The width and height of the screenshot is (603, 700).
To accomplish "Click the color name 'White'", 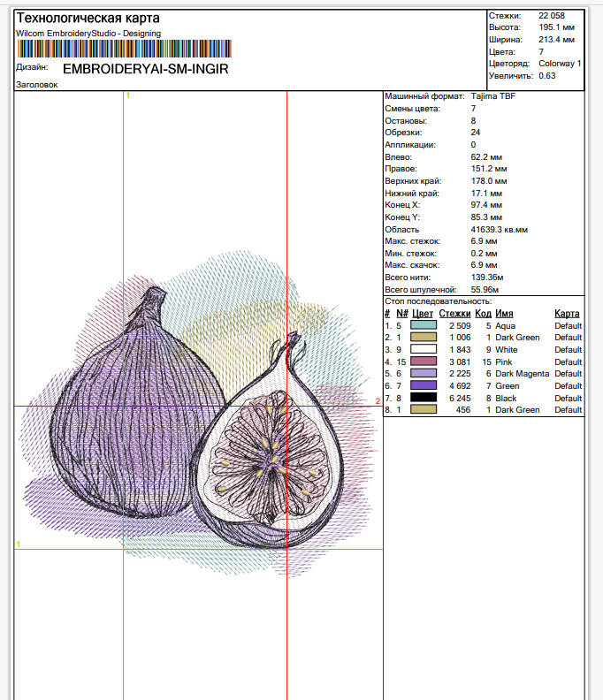I will point(507,350).
